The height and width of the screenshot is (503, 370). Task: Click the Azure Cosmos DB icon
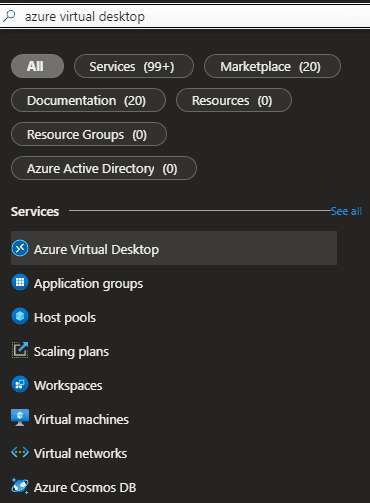[20, 486]
